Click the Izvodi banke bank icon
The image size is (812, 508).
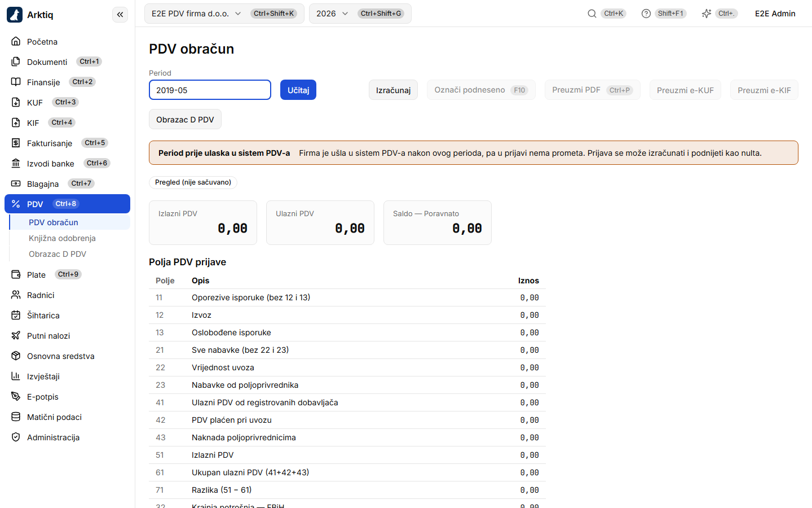(x=16, y=163)
